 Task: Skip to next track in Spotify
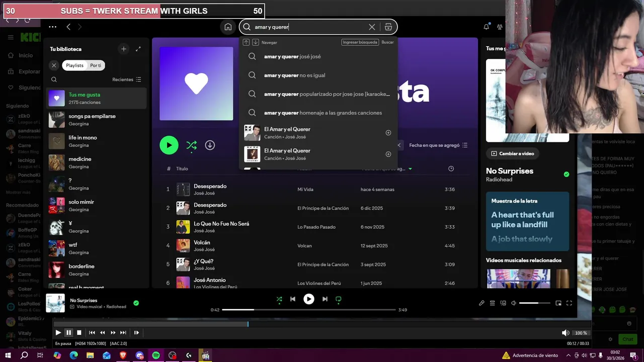[x=325, y=299]
